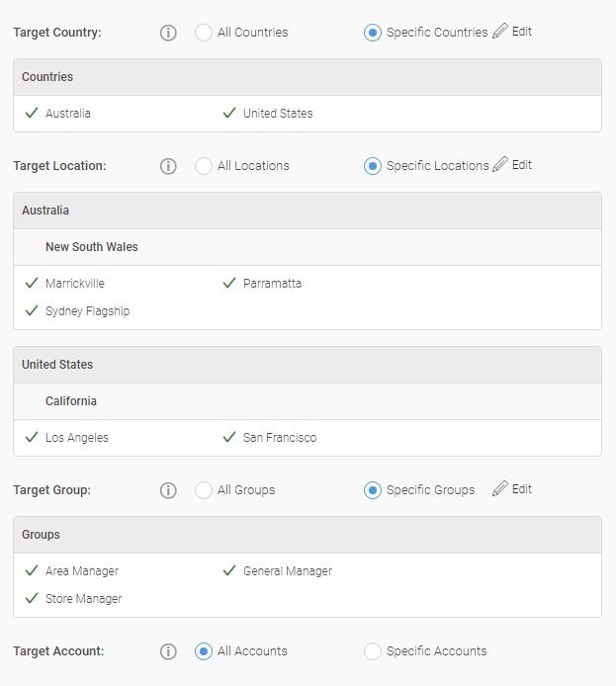Click the Parramatta location
Screen dimensions: 616x686
pyautogui.click(x=272, y=284)
